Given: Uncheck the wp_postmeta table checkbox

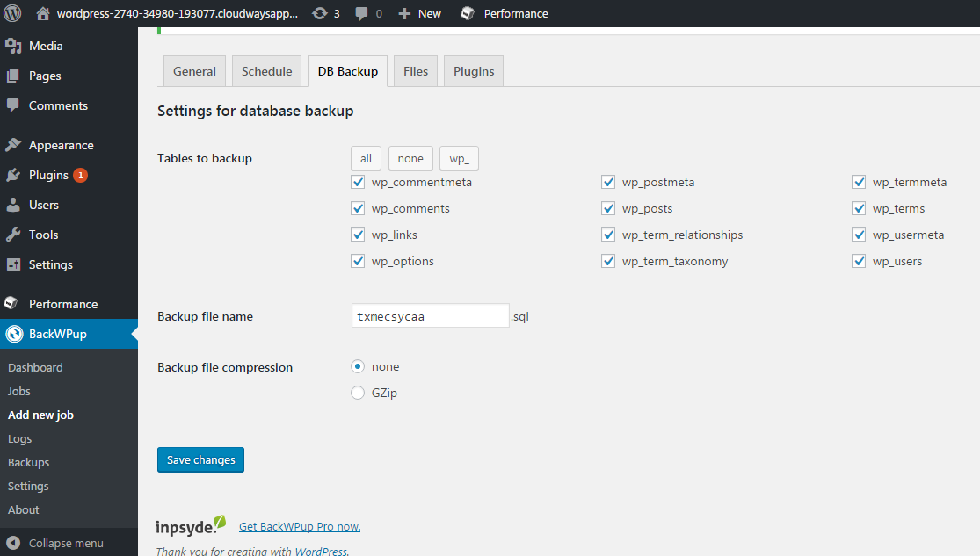Looking at the screenshot, I should (608, 182).
